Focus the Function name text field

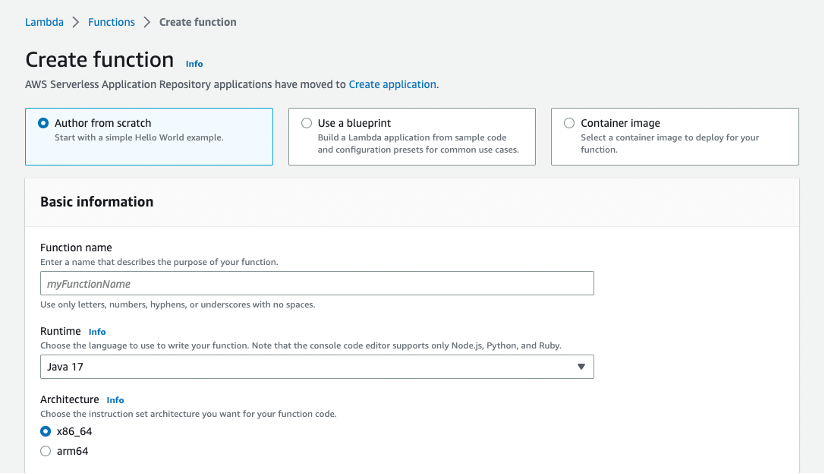pos(317,284)
